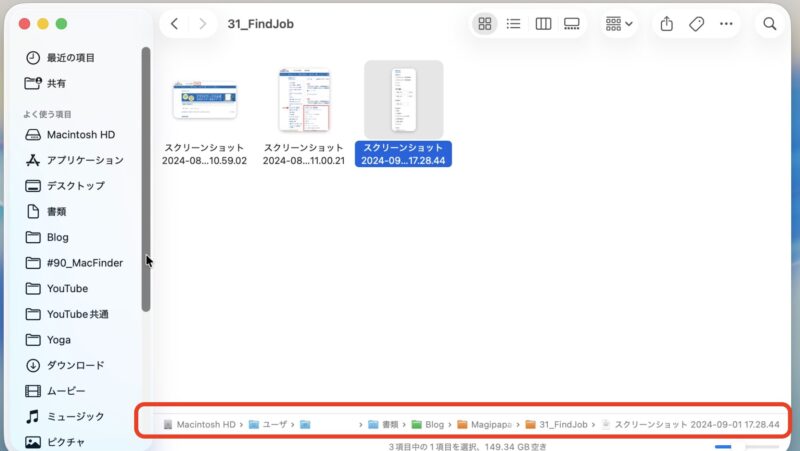
Task: Switch to column view
Action: click(543, 24)
